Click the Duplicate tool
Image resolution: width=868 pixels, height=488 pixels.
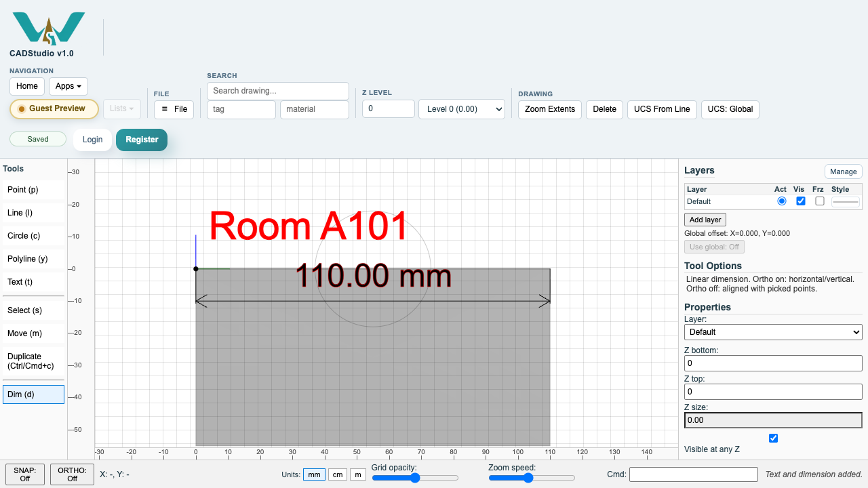(33, 361)
